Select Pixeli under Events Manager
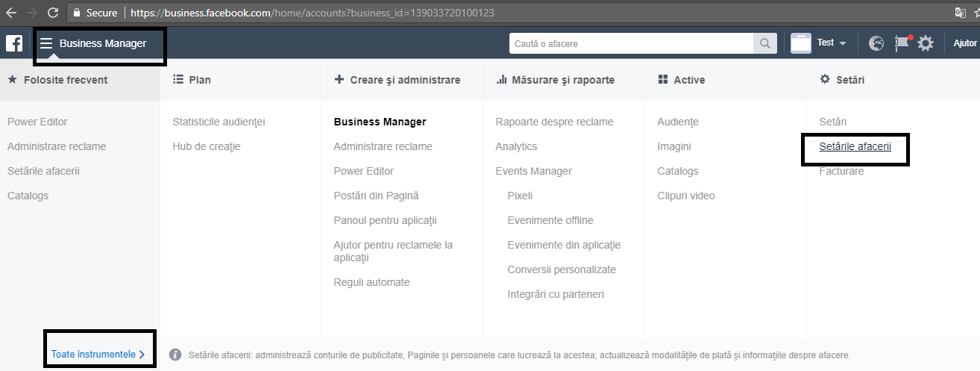The image size is (980, 371). (520, 196)
